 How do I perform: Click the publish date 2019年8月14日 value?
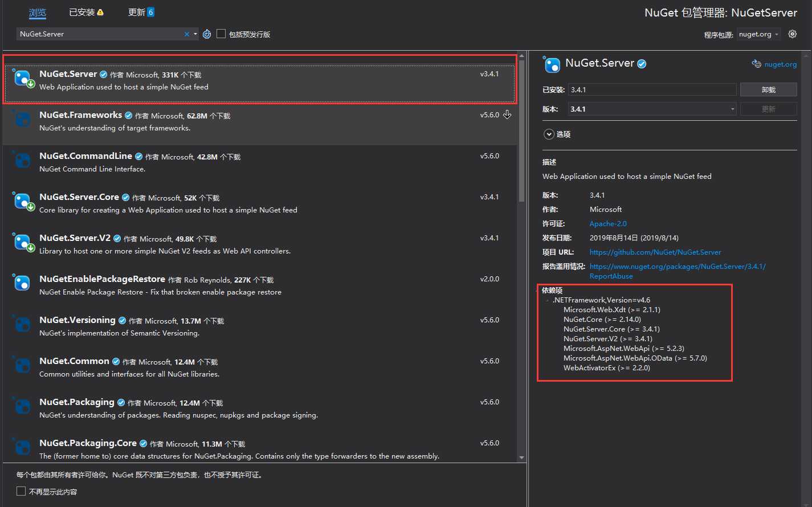[x=634, y=238]
